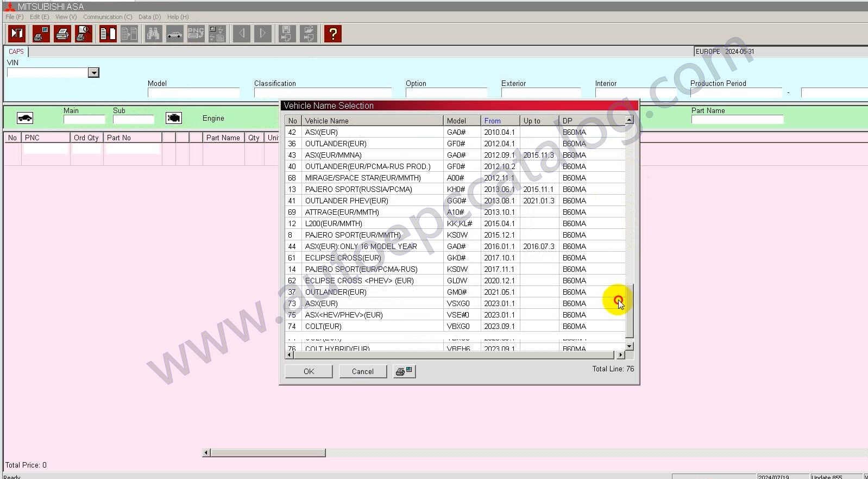Viewport: 868px width, 479px height.
Task: Click the exit door toolbar icon
Action: 17,34
